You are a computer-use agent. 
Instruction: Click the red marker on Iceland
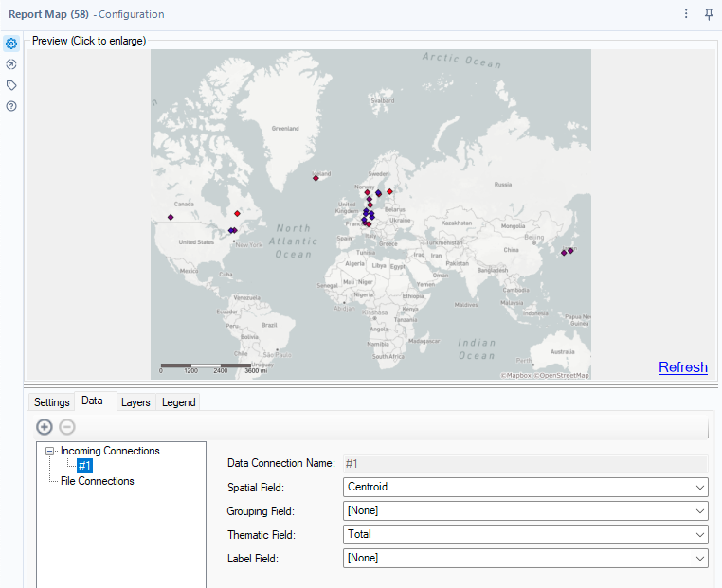click(x=316, y=178)
